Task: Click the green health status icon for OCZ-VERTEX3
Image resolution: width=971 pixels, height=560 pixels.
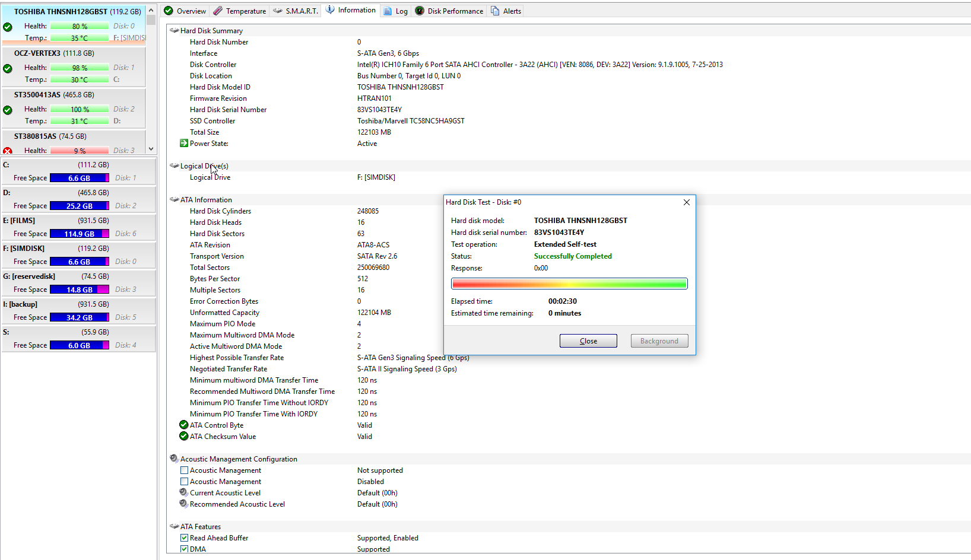Action: pyautogui.click(x=8, y=68)
